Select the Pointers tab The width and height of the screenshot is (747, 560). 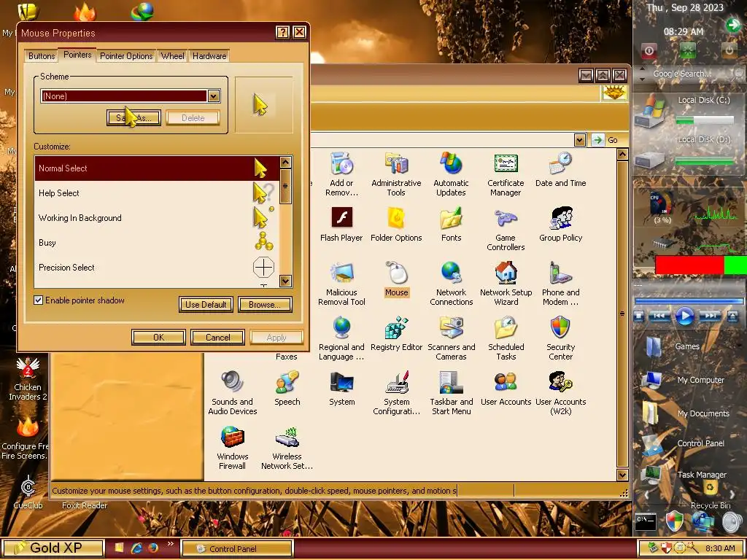77,55
